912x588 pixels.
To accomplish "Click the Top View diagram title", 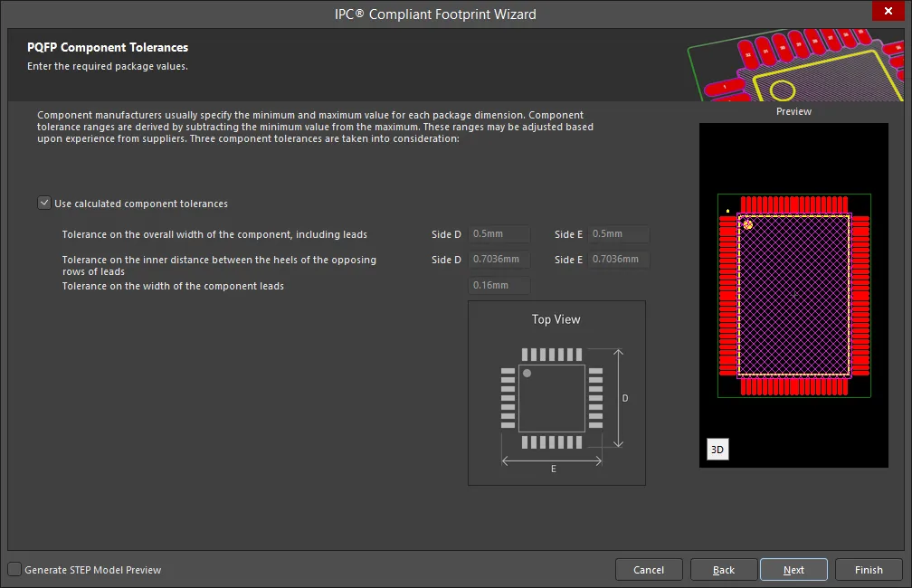I will pos(556,319).
